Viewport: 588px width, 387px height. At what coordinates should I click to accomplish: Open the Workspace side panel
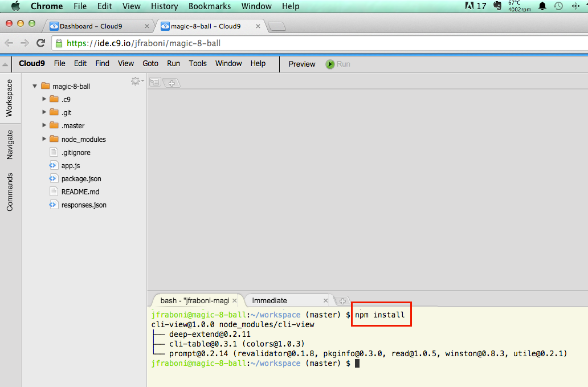pyautogui.click(x=9, y=98)
